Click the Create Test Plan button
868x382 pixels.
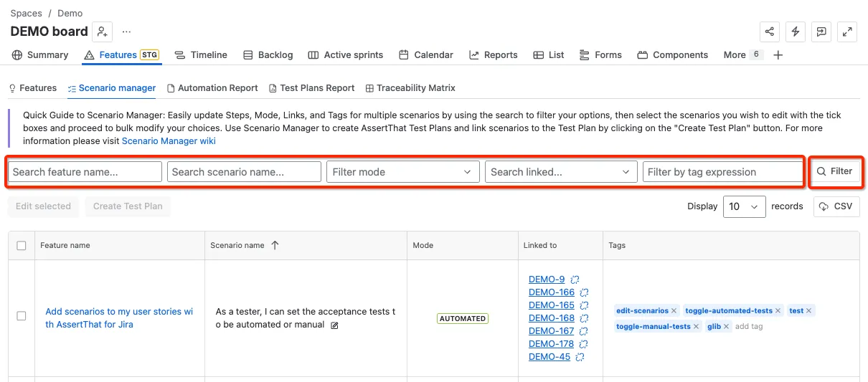click(x=128, y=206)
